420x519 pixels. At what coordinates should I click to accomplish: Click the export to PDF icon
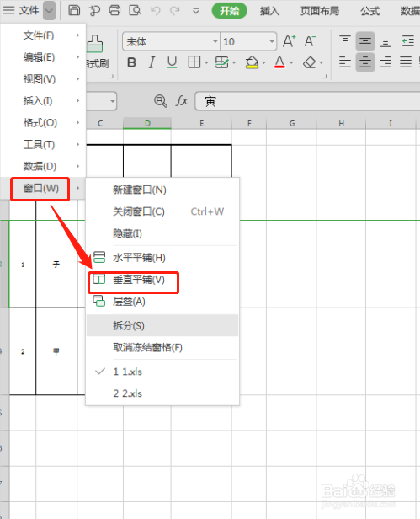click(x=94, y=11)
